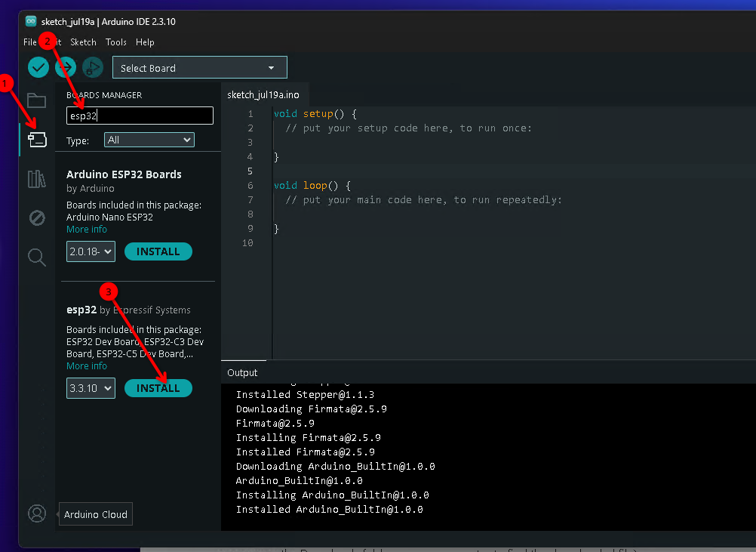
Task: Select the Output panel tab
Action: click(x=242, y=372)
